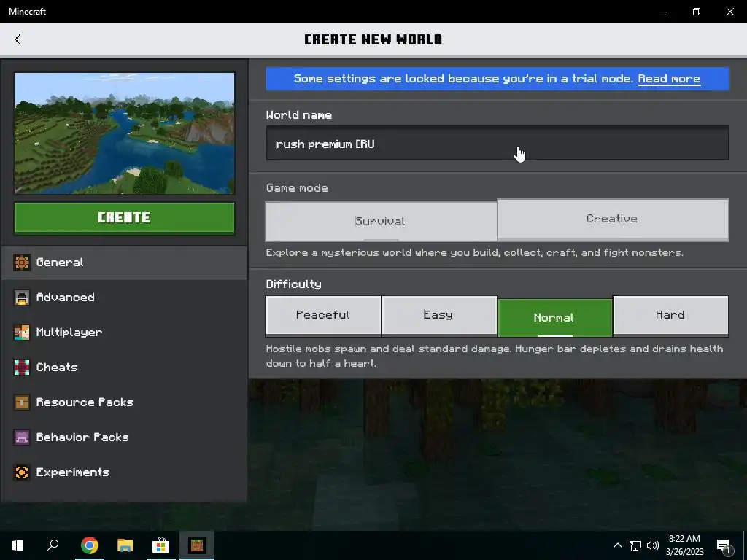Click the Resource Packs chest icon
Image resolution: width=747 pixels, height=560 pixels.
[21, 402]
